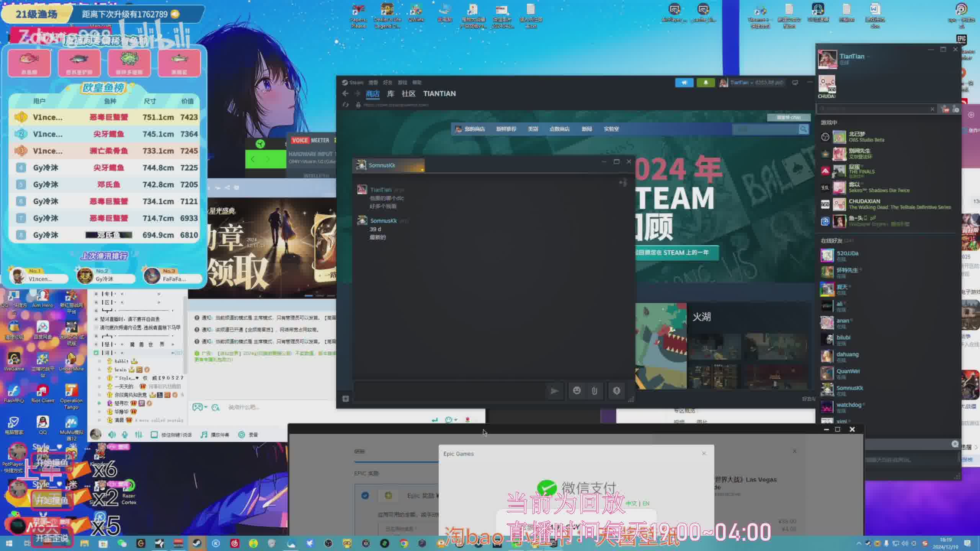Screen dimensions: 980x551
Task: Start voice chat with microphone icon
Action: [616, 391]
